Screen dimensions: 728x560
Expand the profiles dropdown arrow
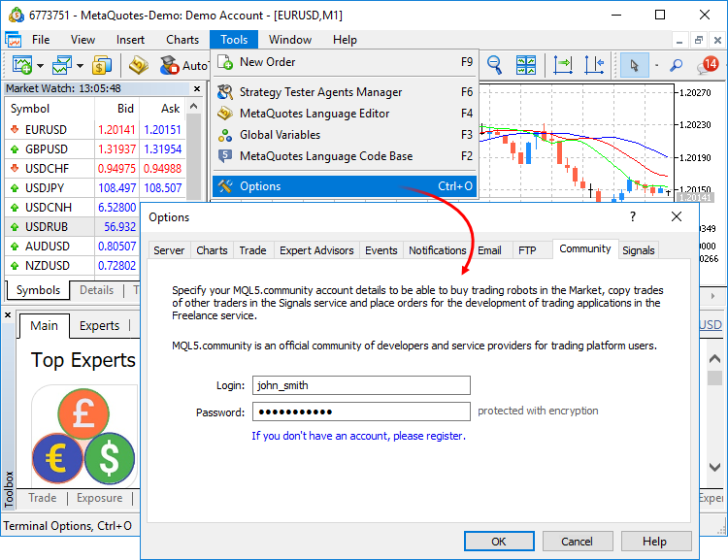tap(80, 66)
